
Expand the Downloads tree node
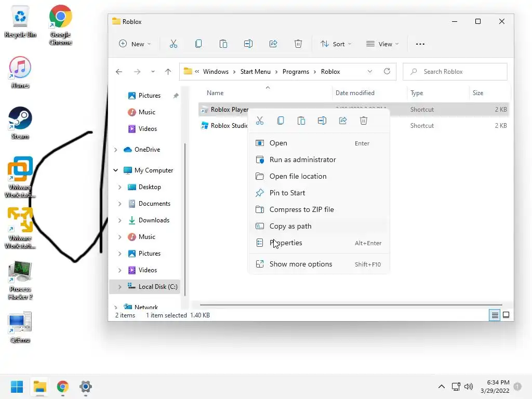[120, 220]
